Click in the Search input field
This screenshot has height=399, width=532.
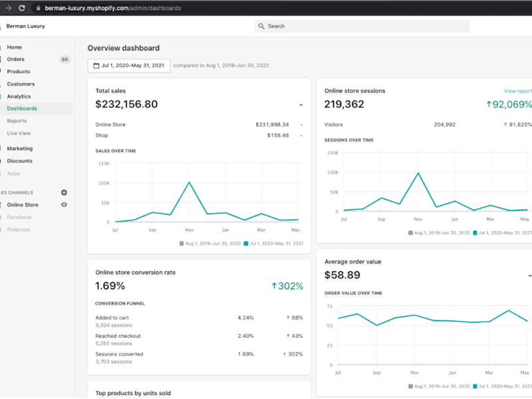pyautogui.click(x=362, y=26)
